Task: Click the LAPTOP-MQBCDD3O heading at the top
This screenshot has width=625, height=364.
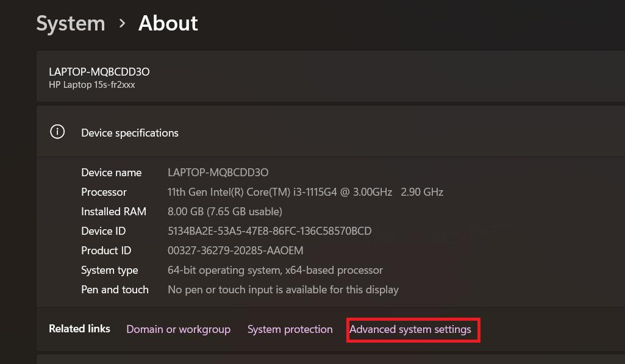Action: click(x=99, y=72)
